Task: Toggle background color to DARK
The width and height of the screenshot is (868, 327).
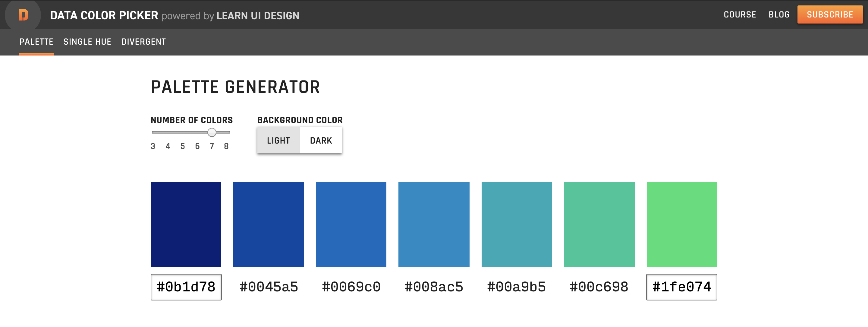Action: pyautogui.click(x=321, y=140)
